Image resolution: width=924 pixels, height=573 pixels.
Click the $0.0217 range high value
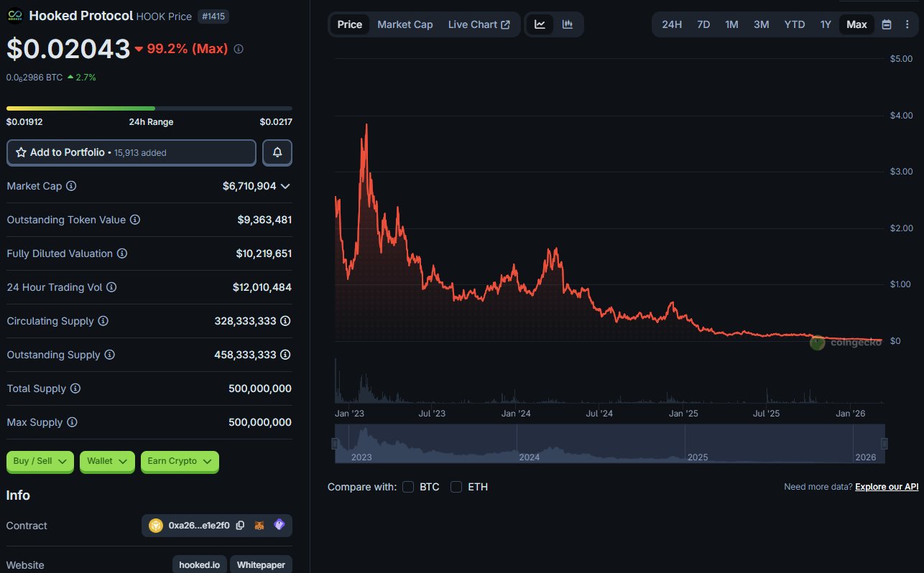click(x=276, y=122)
